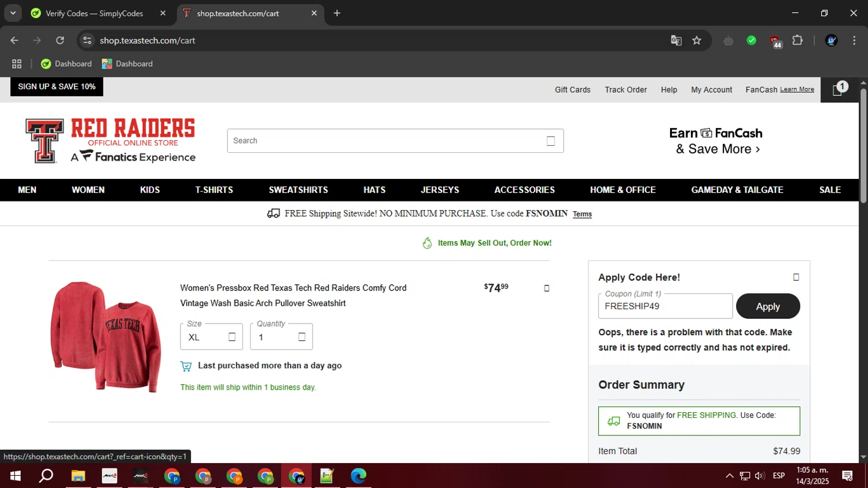Open the Quantity dropdown
Image resolution: width=868 pixels, height=488 pixels.
pos(281,336)
